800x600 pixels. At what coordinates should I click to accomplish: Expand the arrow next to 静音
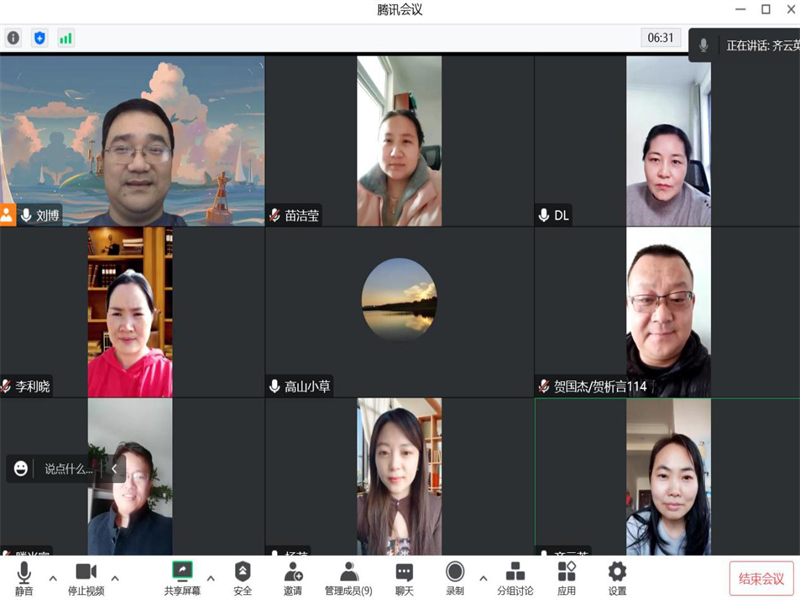pyautogui.click(x=51, y=578)
